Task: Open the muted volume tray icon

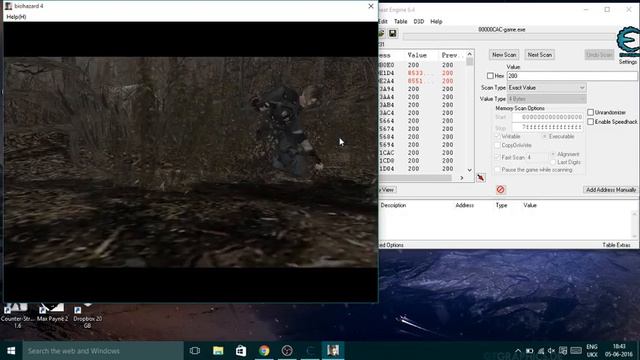Action: (551, 351)
